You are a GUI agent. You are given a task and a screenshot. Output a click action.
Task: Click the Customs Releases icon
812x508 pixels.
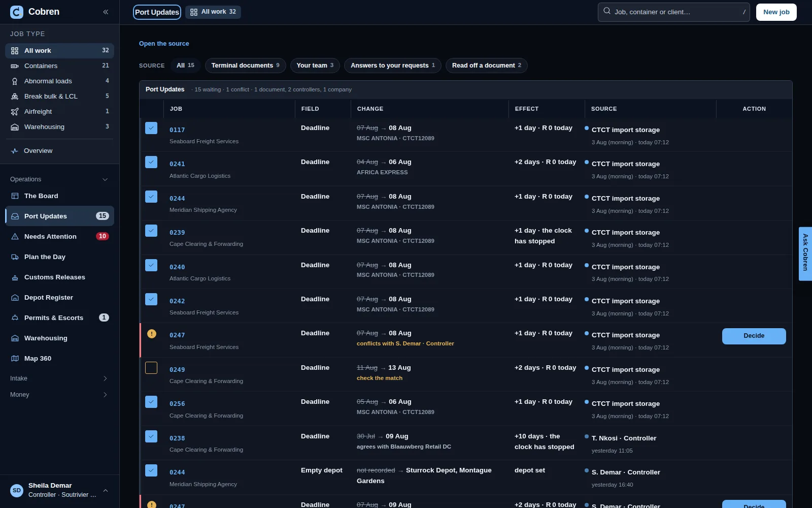[15, 277]
